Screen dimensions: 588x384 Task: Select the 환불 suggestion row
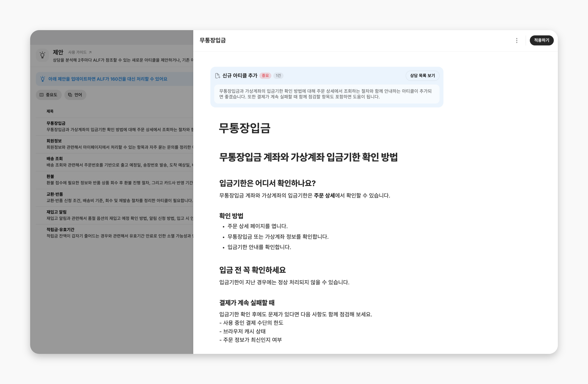click(114, 180)
